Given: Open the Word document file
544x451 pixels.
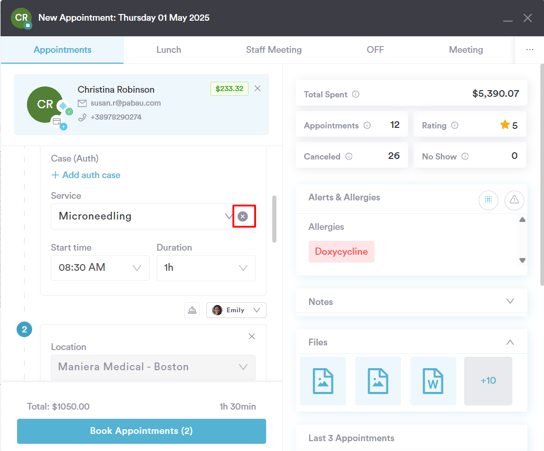Looking at the screenshot, I should pos(433,381).
